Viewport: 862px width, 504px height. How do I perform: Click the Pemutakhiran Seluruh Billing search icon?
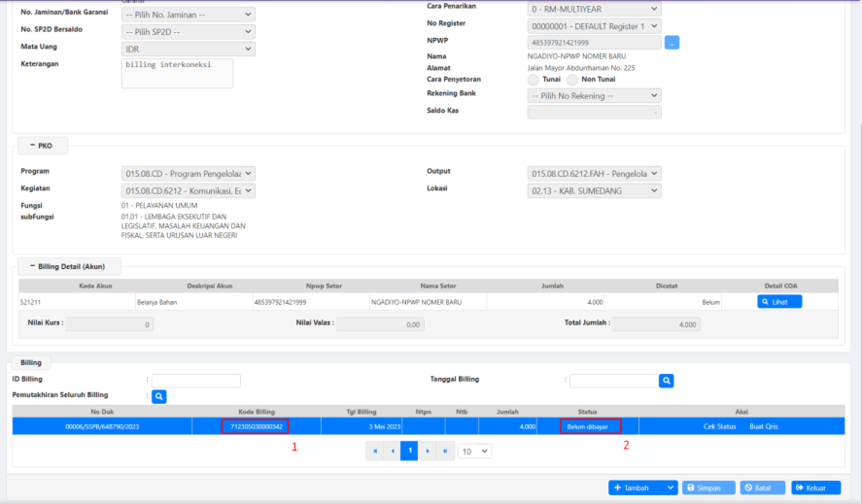tap(159, 396)
